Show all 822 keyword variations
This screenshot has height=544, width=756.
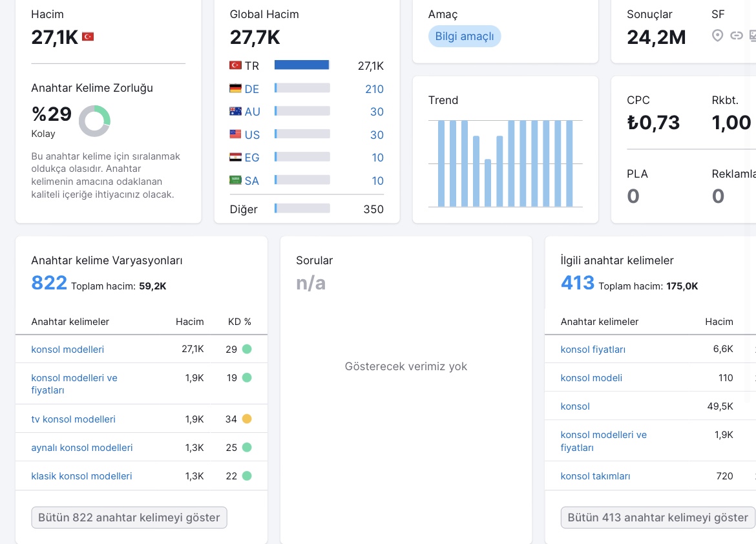tap(129, 518)
